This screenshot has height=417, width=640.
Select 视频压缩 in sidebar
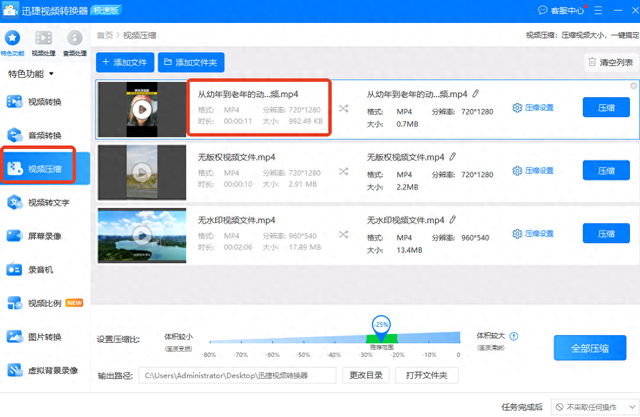tap(45, 169)
